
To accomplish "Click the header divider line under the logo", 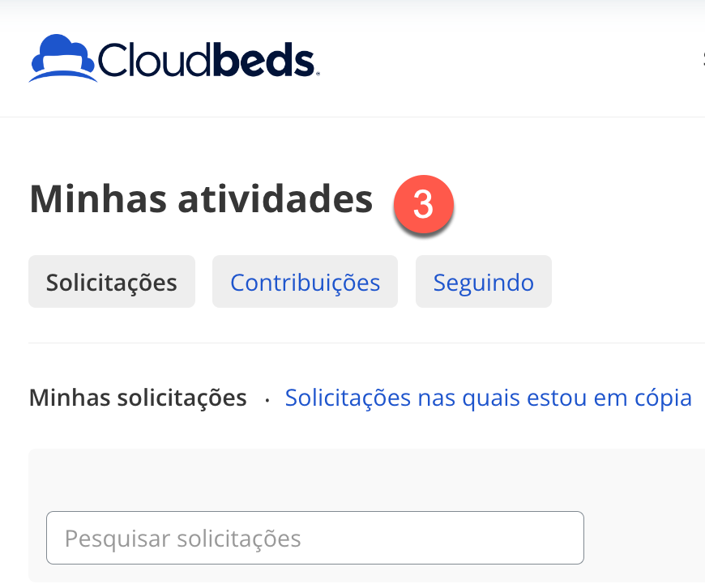I will (365, 117).
